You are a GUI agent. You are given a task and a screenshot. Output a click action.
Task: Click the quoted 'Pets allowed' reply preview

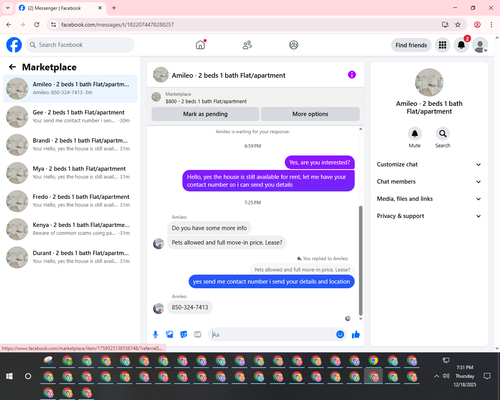[x=302, y=269]
